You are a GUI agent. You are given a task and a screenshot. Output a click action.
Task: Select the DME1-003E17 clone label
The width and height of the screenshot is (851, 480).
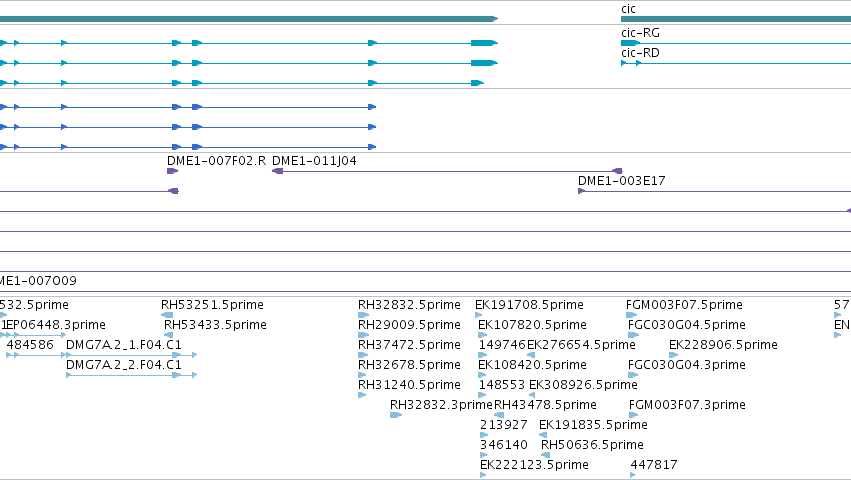pos(621,181)
